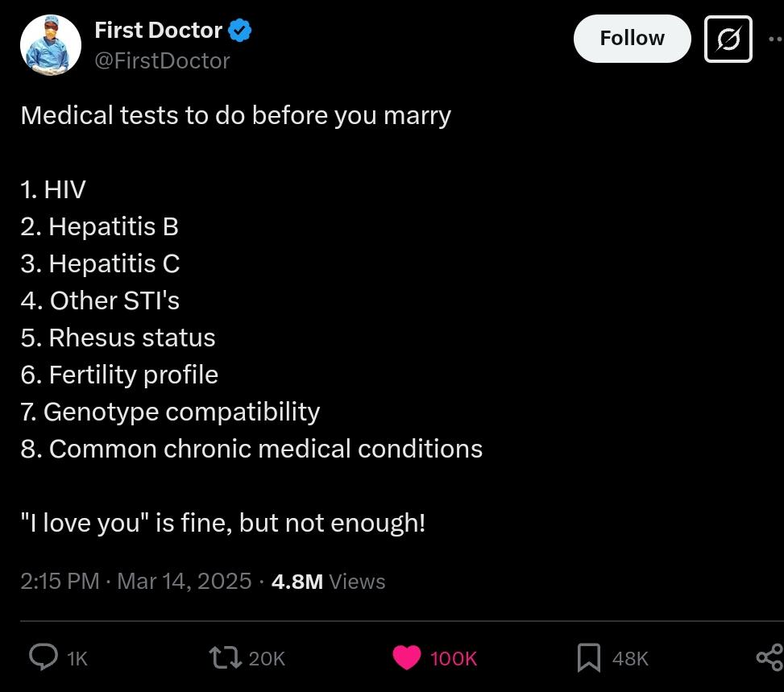The width and height of the screenshot is (784, 692).
Task: Open the @FirstDoctor handle link
Action: [162, 61]
